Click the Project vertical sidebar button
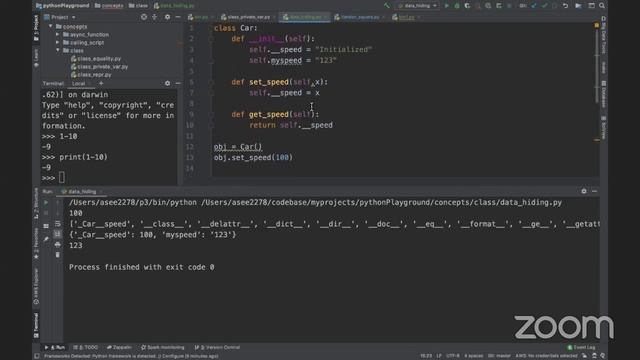Screen dimensions: 640x360 36,28
